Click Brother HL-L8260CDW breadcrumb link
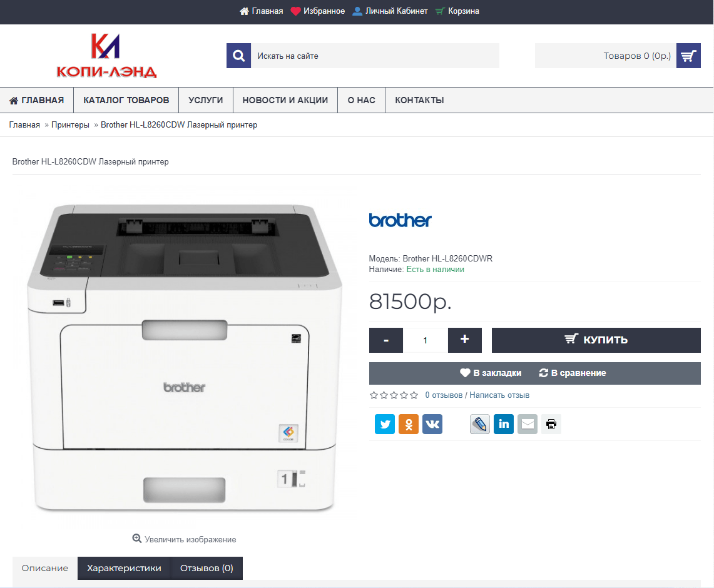The image size is (714, 588). click(179, 124)
